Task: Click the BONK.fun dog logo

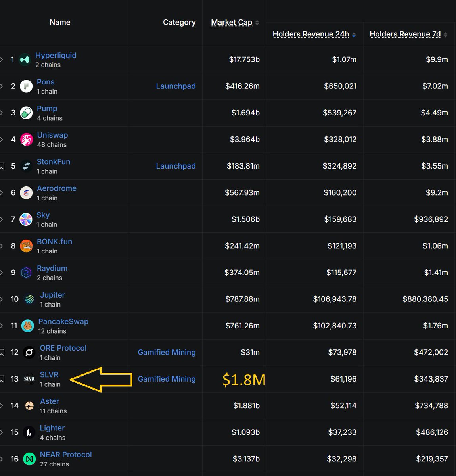Action: 26,246
